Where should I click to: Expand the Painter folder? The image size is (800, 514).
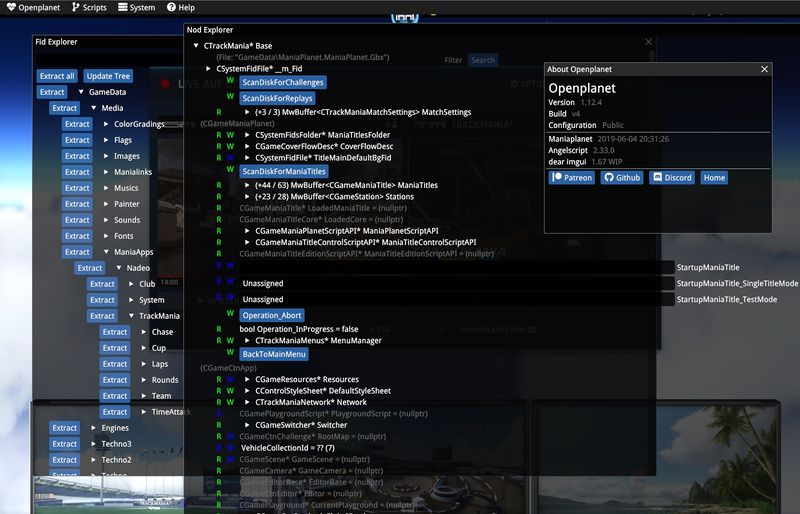pos(106,204)
